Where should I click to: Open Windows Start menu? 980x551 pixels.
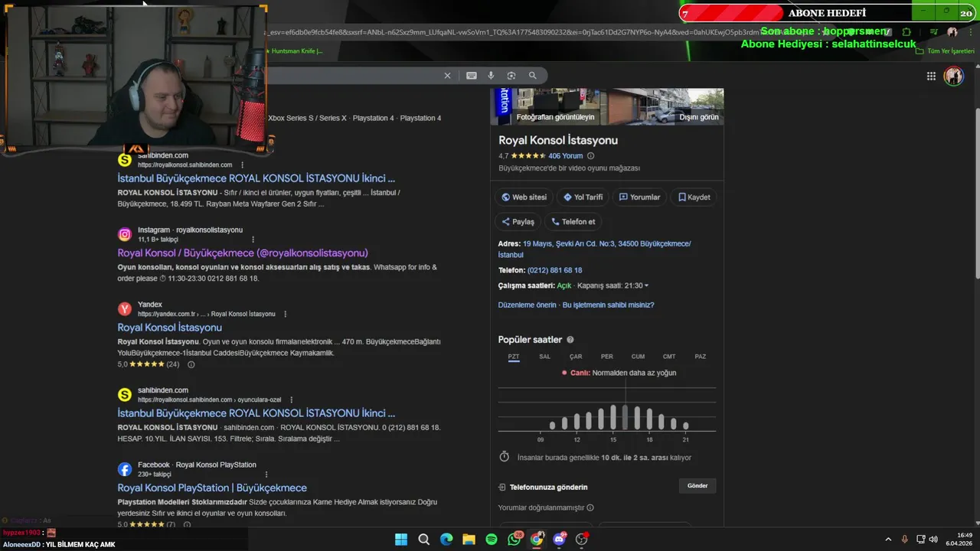pyautogui.click(x=401, y=540)
